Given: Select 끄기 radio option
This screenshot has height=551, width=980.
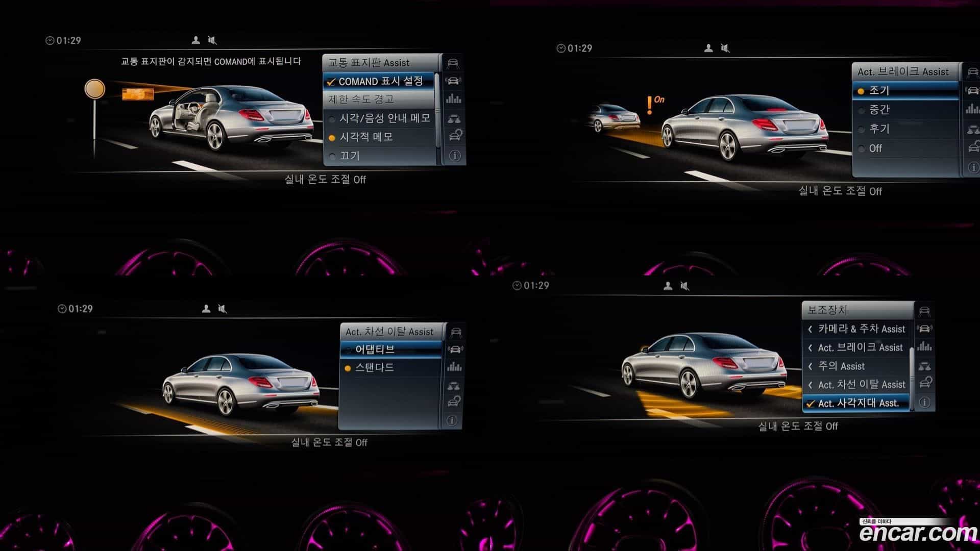Looking at the screenshot, I should tap(380, 156).
